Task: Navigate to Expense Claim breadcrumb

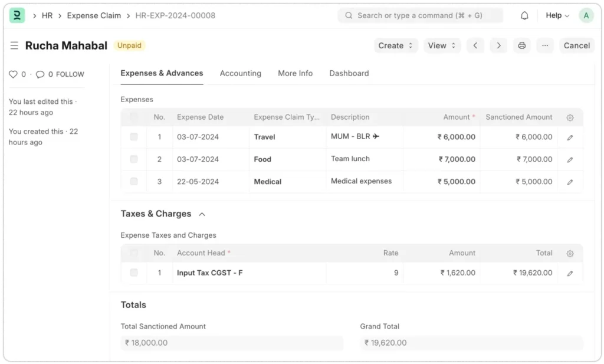Action: point(94,15)
